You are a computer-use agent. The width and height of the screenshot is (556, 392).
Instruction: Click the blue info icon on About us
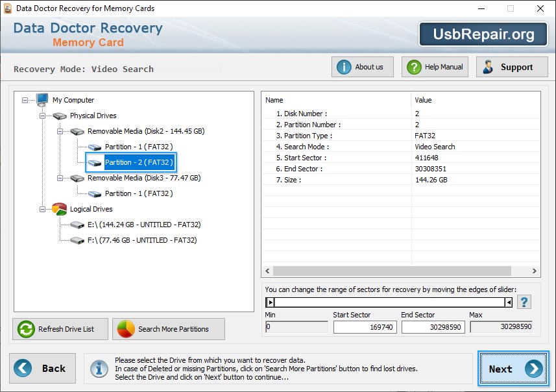344,67
